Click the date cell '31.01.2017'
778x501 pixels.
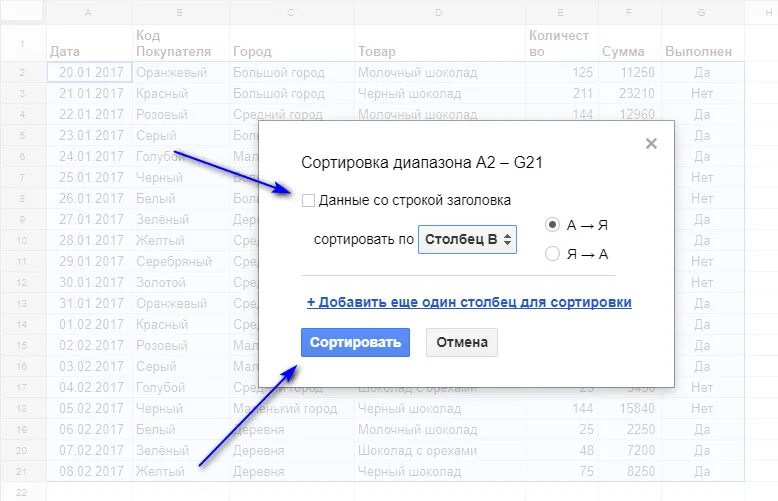89,303
